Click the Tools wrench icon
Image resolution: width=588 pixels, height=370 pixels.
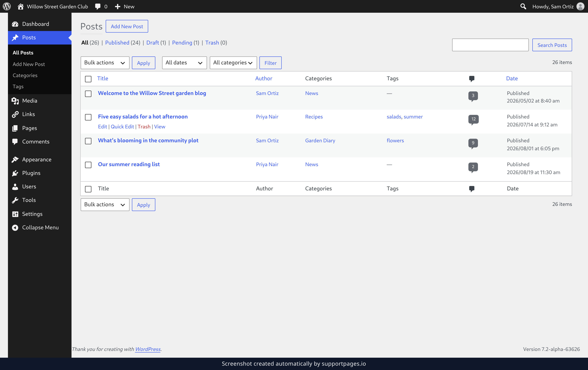(15, 200)
